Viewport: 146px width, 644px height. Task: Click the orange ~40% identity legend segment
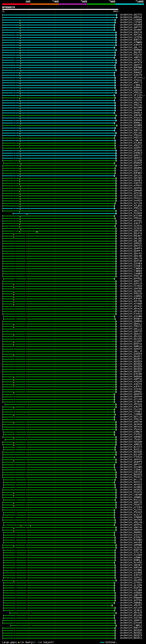45,4
